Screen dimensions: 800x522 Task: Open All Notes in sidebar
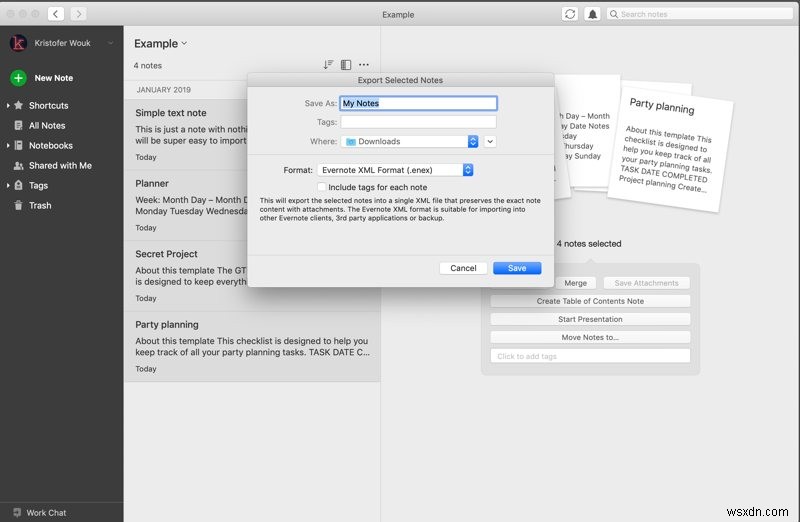tap(47, 126)
